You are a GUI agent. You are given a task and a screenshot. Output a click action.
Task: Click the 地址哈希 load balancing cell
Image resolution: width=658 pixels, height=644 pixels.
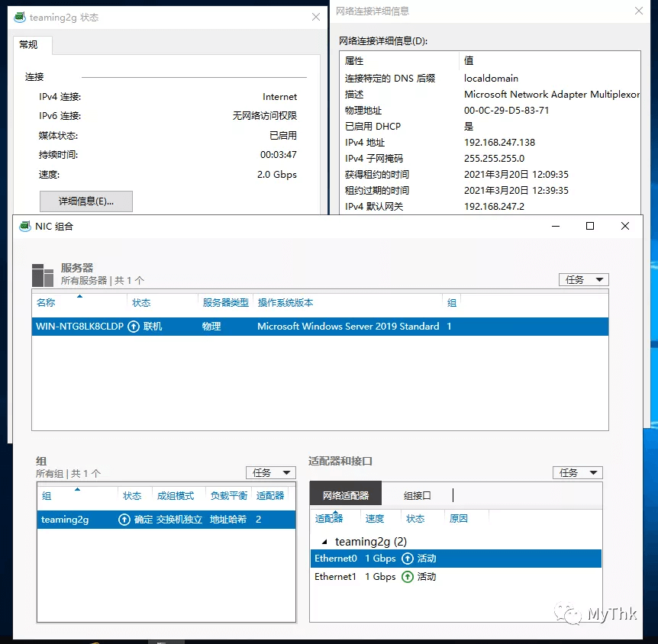point(228,520)
